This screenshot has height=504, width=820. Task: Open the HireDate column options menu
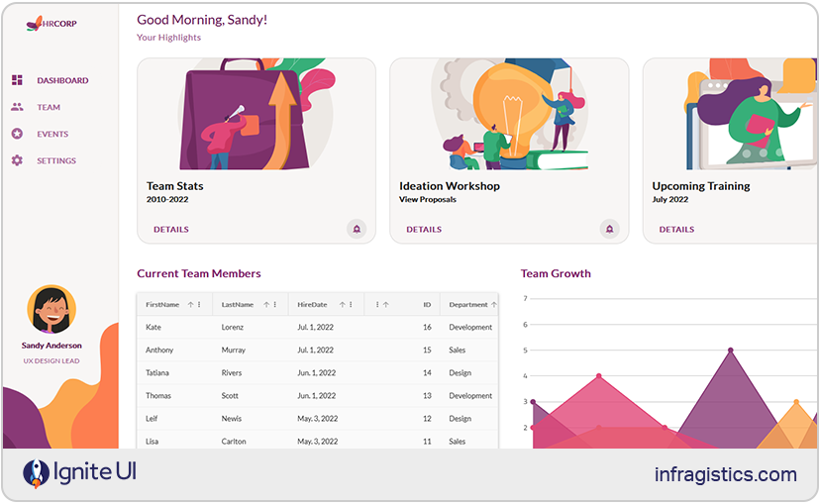click(352, 305)
